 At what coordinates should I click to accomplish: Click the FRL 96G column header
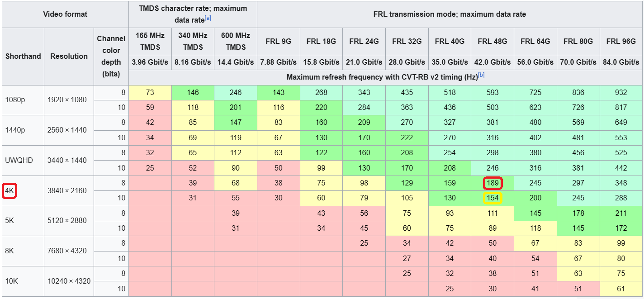[621, 41]
